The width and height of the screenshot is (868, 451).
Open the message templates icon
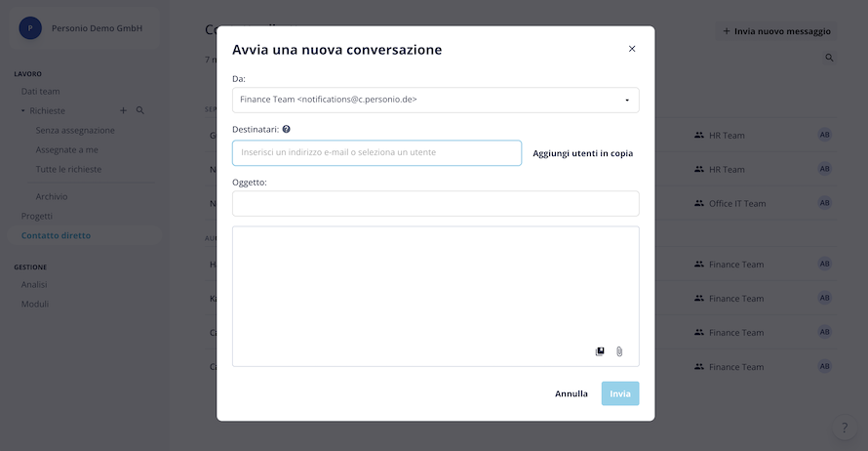pyautogui.click(x=600, y=351)
